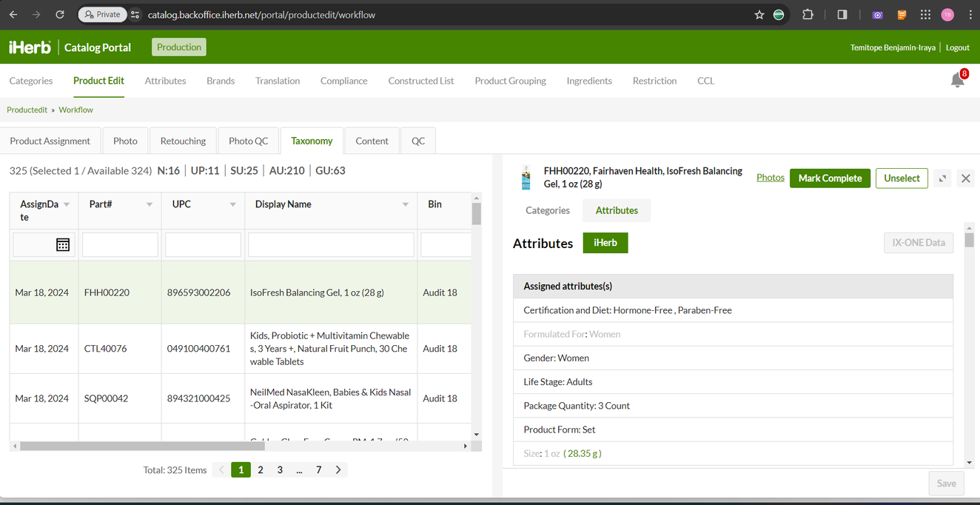Click the Productedit breadcrumb link
980x505 pixels.
(x=27, y=110)
